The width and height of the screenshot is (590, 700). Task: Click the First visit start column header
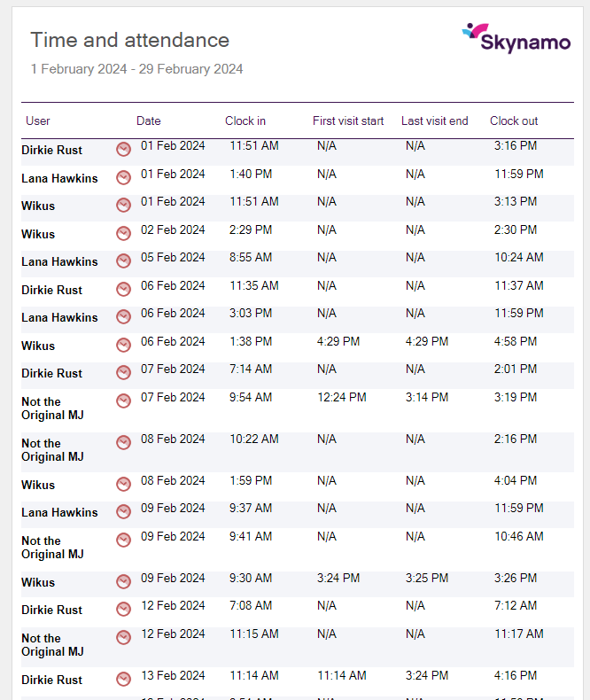[x=348, y=121]
